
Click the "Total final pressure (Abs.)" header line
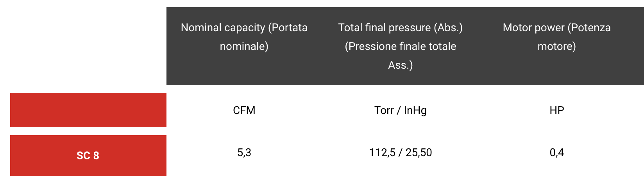400,28
